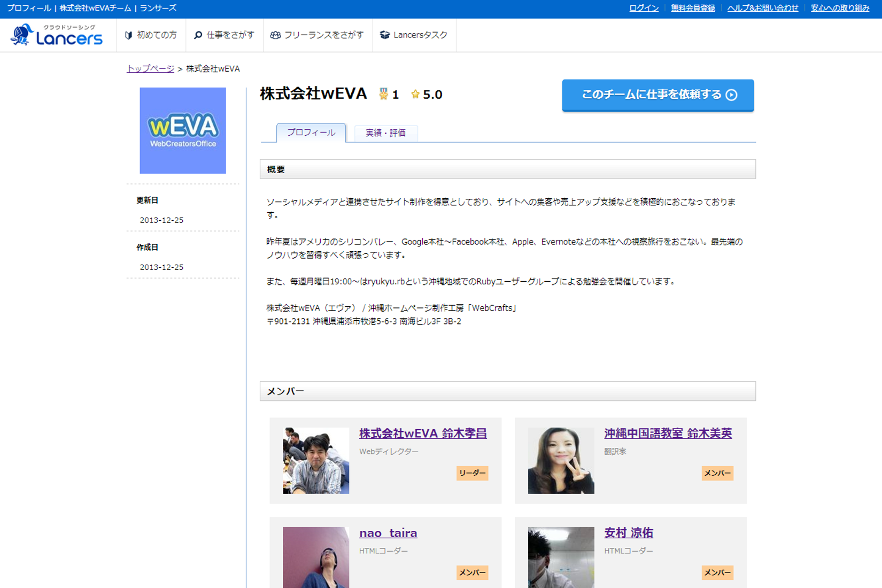Open 株式会社wEVA 鈴木孝昌 member profile link
882x588 pixels.
point(423,434)
